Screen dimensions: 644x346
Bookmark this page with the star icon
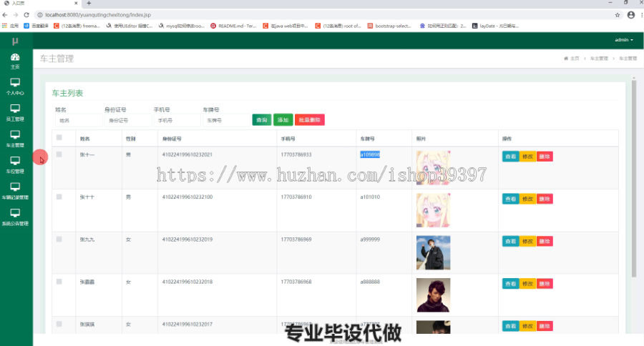618,15
